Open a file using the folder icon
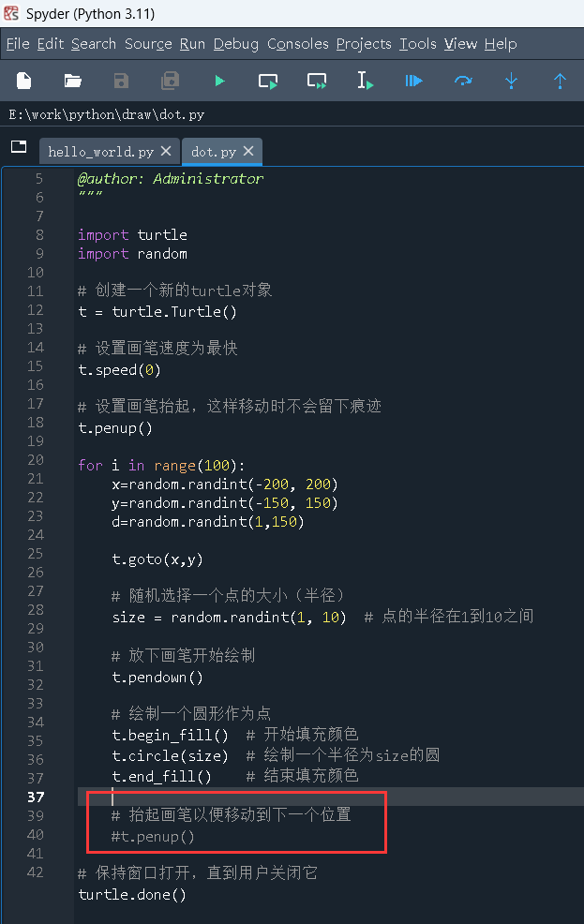The width and height of the screenshot is (584, 924). click(x=72, y=81)
